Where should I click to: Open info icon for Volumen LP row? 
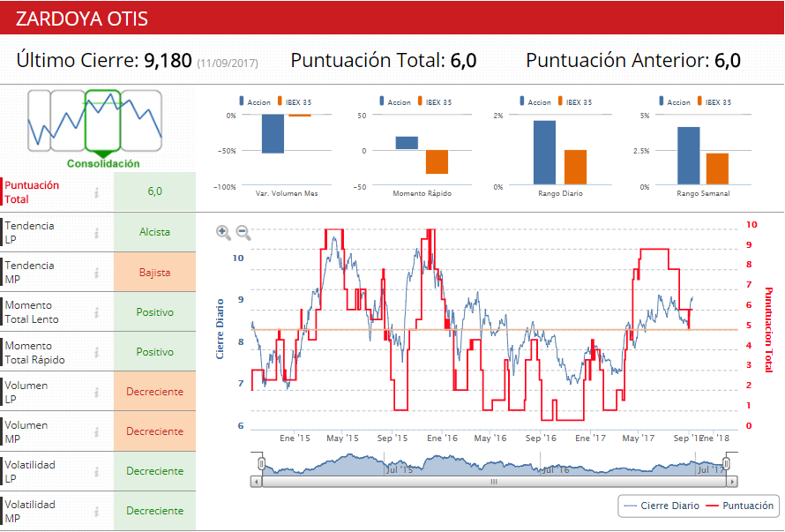click(x=97, y=393)
